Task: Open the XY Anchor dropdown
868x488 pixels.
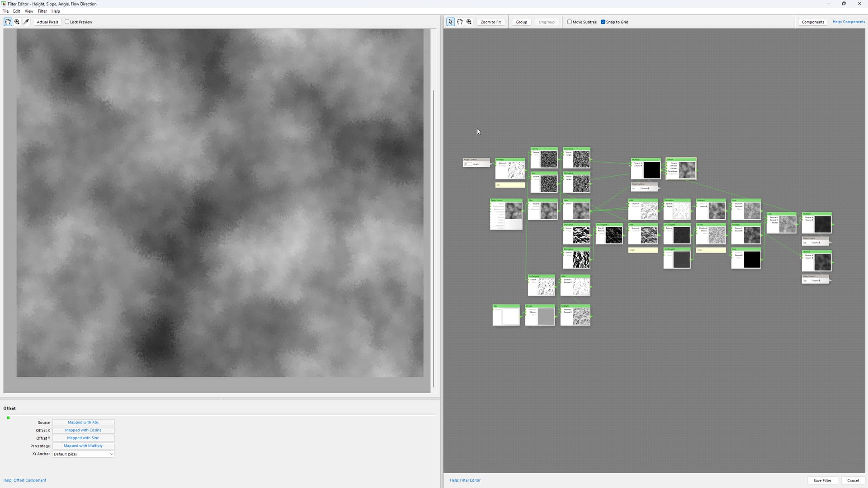Action: (83, 454)
